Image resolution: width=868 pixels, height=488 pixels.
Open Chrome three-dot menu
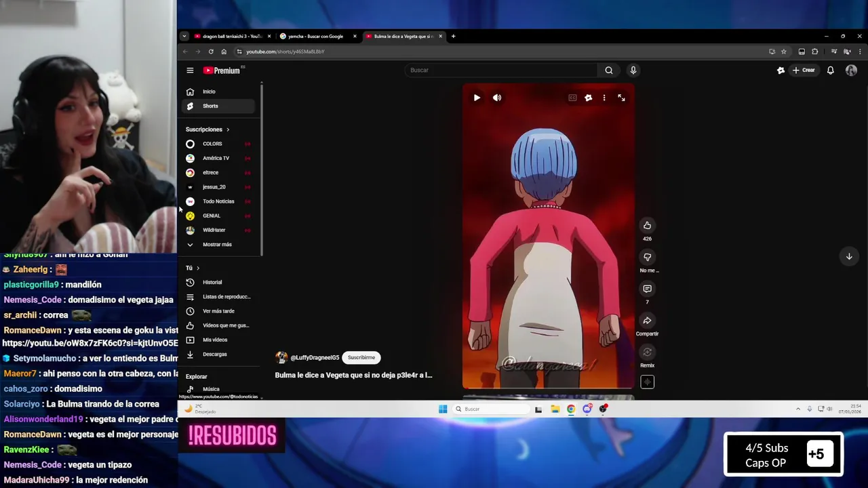pyautogui.click(x=861, y=52)
